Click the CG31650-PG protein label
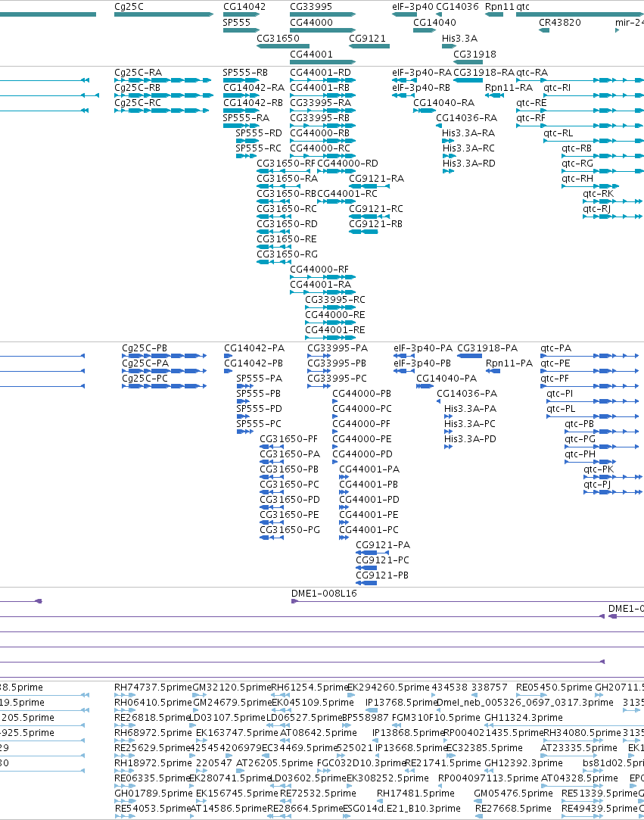 click(290, 530)
